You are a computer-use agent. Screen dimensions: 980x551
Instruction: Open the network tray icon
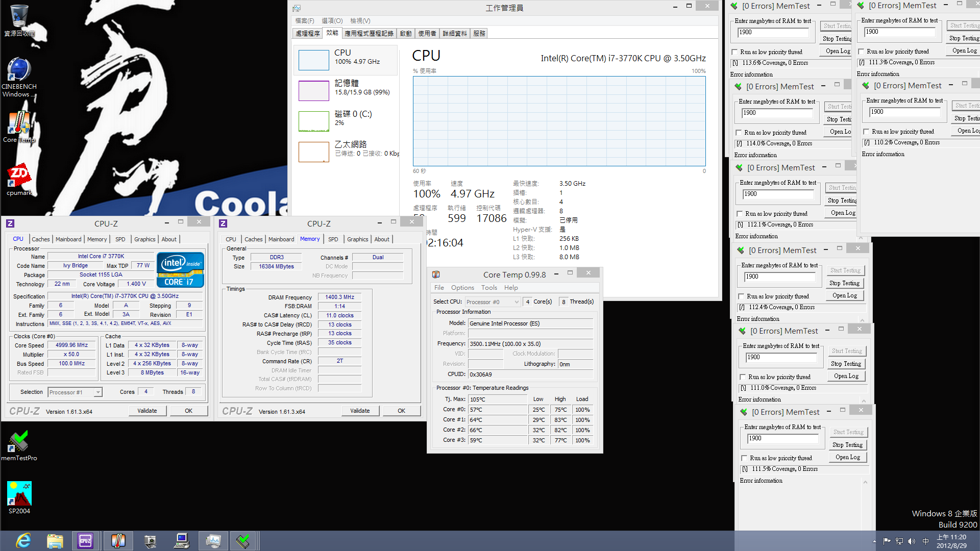[x=899, y=541]
